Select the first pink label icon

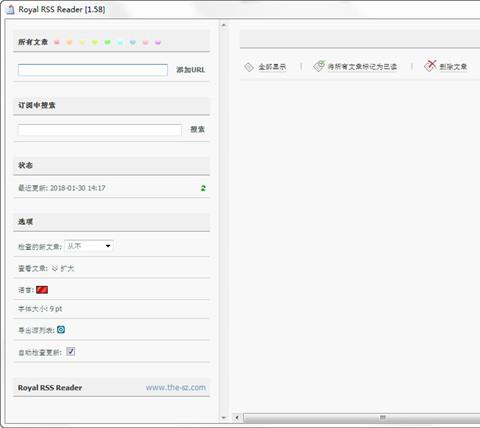click(x=57, y=42)
